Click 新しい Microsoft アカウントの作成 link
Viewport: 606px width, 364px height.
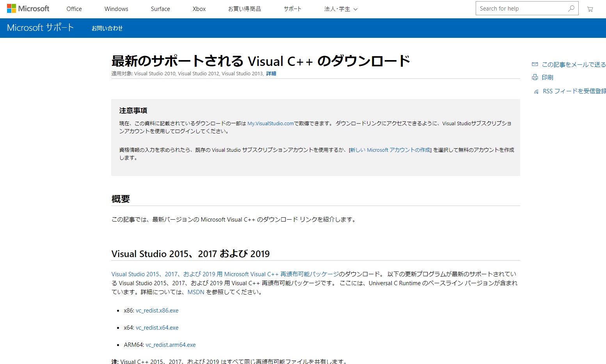[x=390, y=150]
